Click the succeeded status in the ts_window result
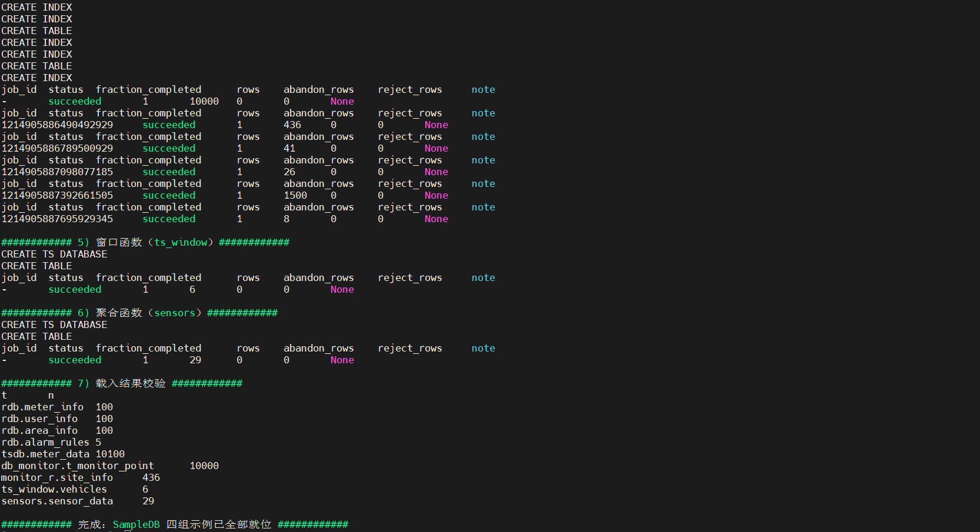 pos(75,289)
